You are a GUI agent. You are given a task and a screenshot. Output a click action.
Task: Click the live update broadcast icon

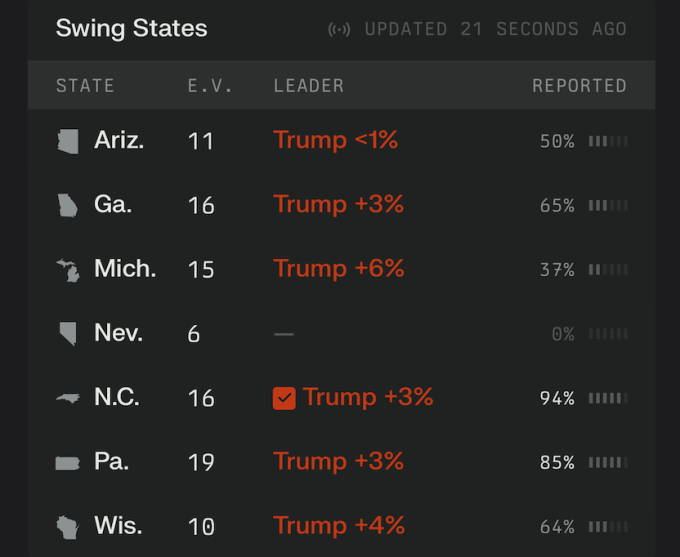tap(340, 29)
